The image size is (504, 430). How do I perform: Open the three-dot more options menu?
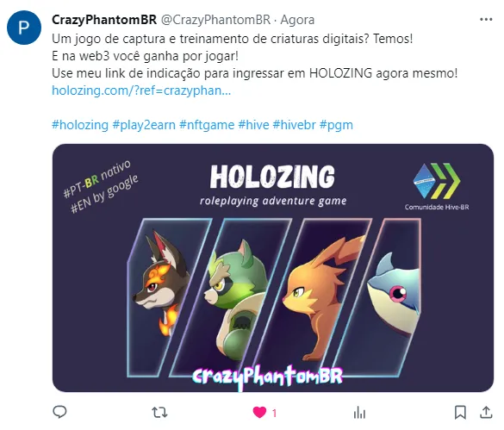pos(486,20)
